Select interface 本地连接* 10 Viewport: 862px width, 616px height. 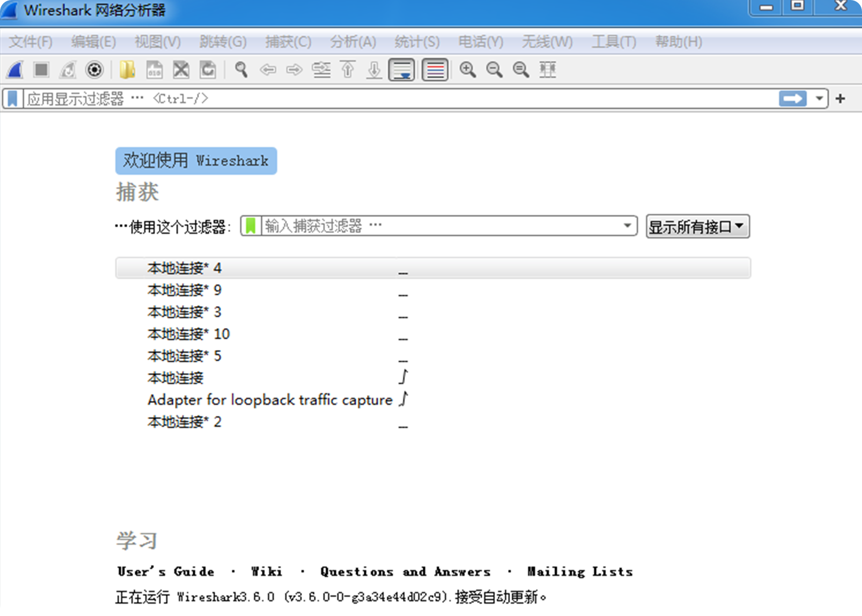point(433,334)
